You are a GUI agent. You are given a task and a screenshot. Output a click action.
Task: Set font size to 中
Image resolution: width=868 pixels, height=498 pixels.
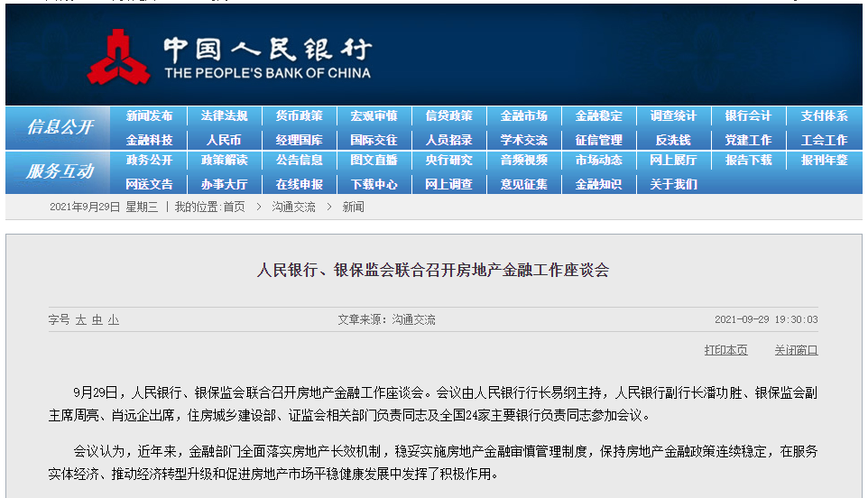click(97, 320)
